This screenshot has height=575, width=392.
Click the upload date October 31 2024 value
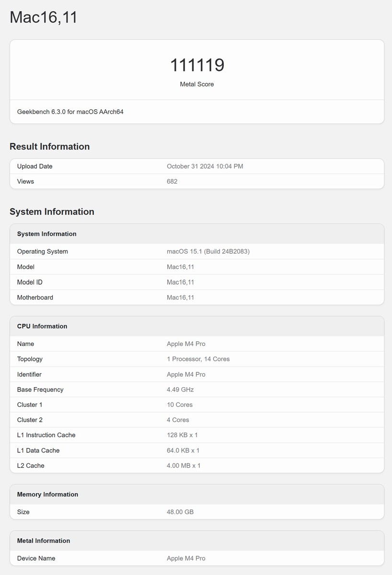[x=205, y=166]
